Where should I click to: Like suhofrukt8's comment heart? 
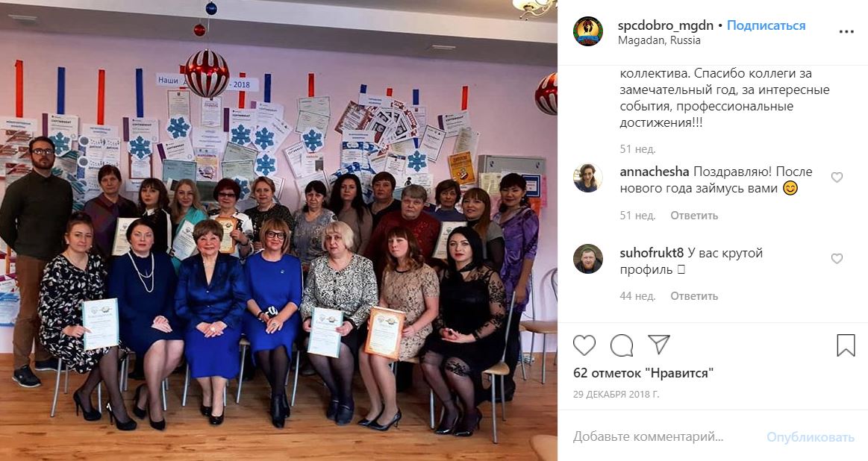[x=837, y=258]
